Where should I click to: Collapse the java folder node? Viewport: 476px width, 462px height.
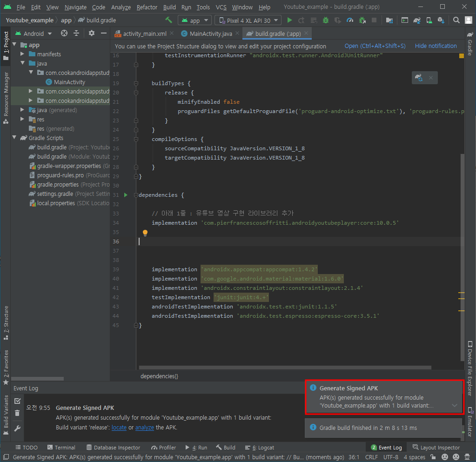pos(22,63)
